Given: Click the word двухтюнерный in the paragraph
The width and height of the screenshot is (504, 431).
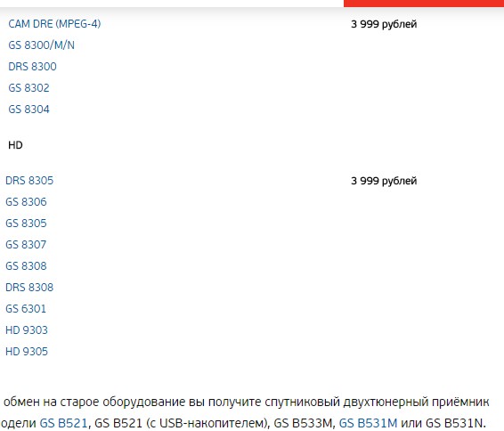Looking at the screenshot, I should coord(386,403).
